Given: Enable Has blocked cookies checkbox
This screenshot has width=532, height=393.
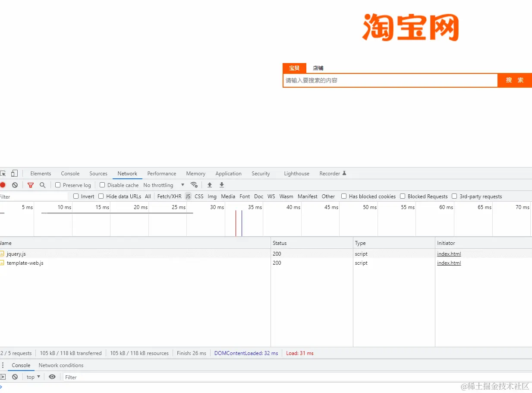Looking at the screenshot, I should pos(344,196).
